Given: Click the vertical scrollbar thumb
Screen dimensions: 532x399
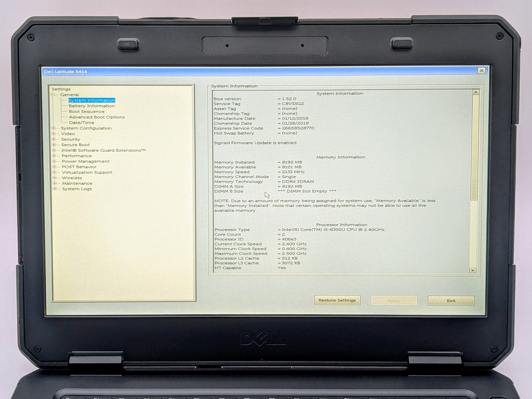Looking at the screenshot, I should pyautogui.click(x=475, y=147).
